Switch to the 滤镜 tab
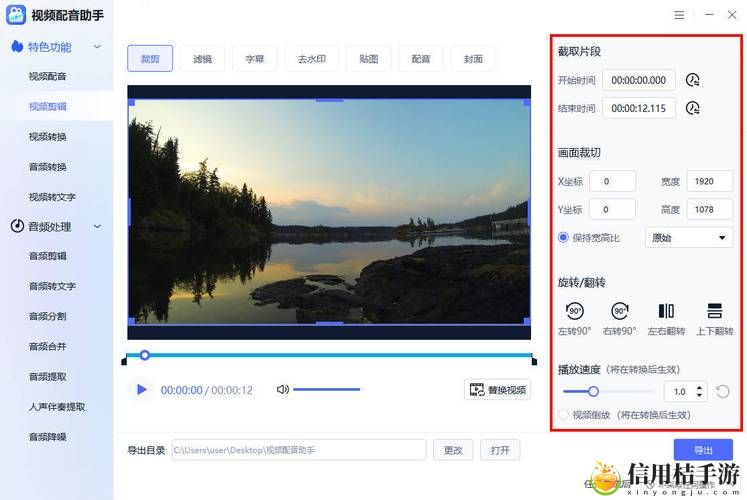Image resolution: width=747 pixels, height=500 pixels. pos(202,59)
